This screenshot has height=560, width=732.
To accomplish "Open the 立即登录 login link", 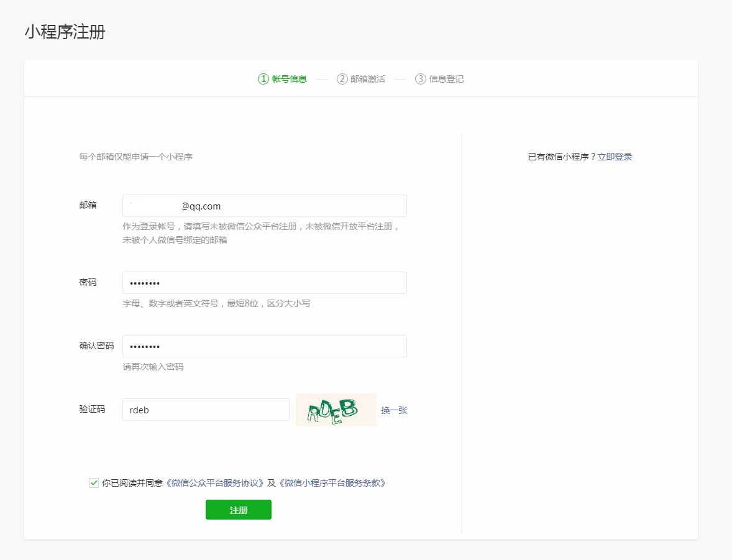I will (615, 157).
